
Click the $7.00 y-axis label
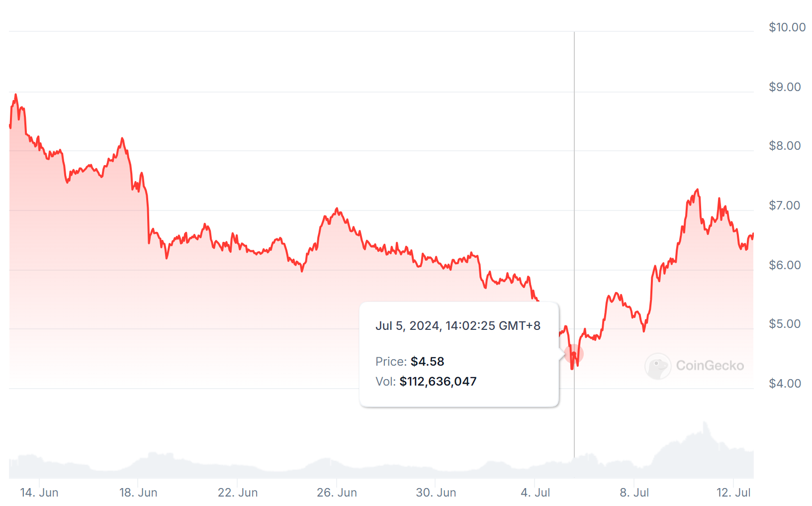pos(785,205)
